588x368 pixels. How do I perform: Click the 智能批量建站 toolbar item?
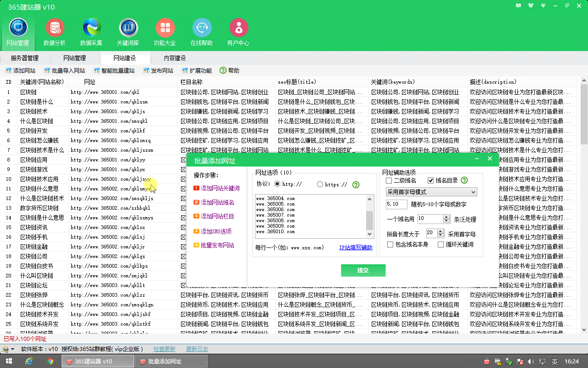[114, 71]
